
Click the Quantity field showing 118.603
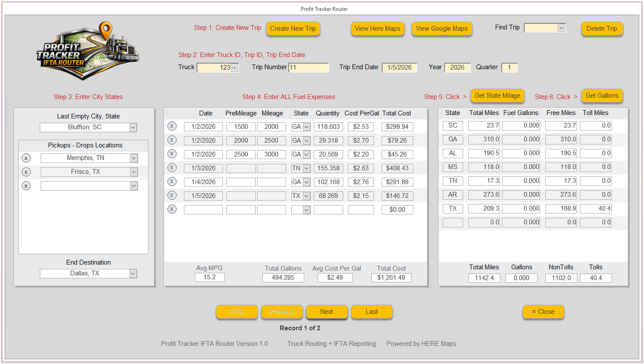(328, 127)
